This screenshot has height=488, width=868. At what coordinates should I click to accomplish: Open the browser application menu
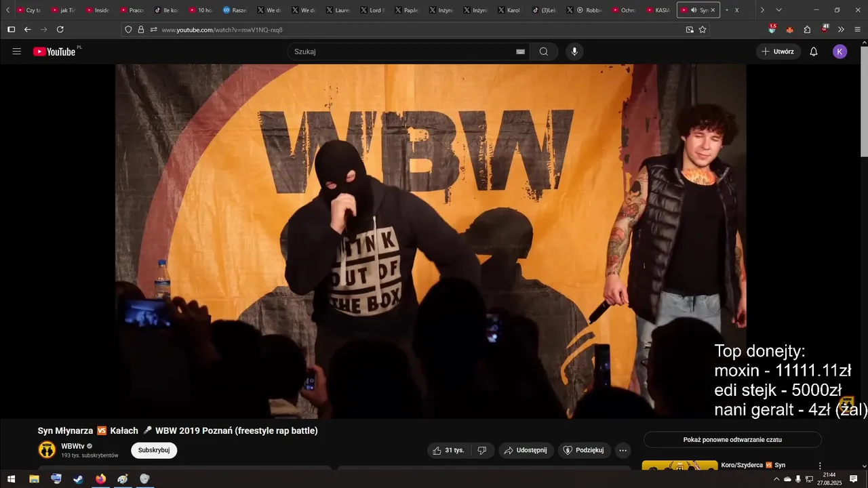tap(858, 30)
